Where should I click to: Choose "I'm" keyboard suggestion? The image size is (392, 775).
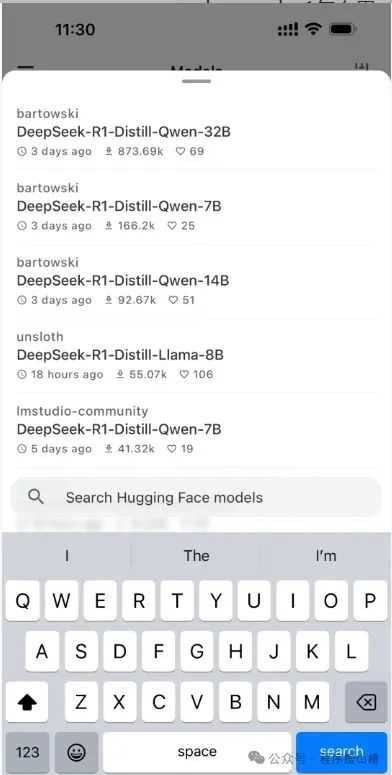[x=326, y=556]
